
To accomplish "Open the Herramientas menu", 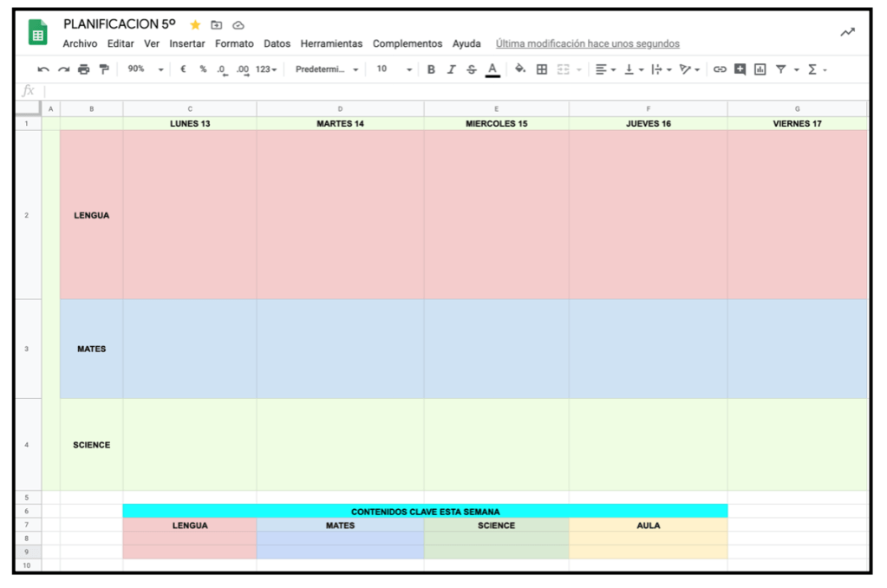I will [331, 43].
